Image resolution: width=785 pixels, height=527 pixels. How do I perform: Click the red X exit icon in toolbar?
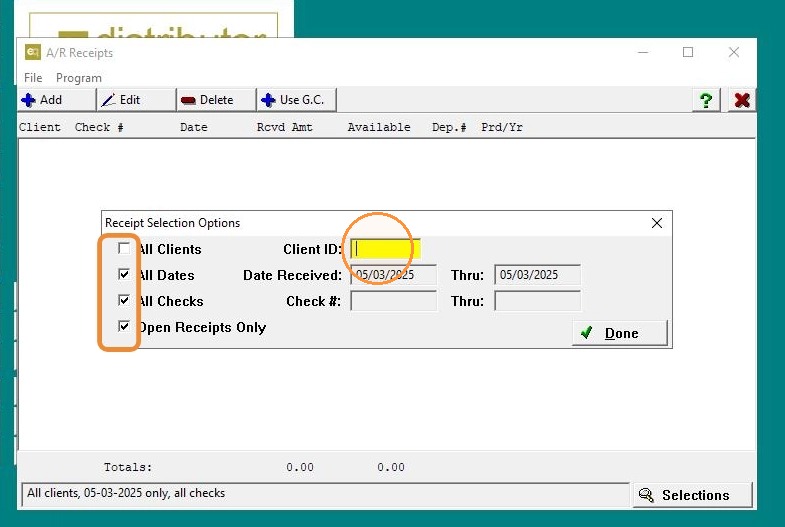(742, 100)
